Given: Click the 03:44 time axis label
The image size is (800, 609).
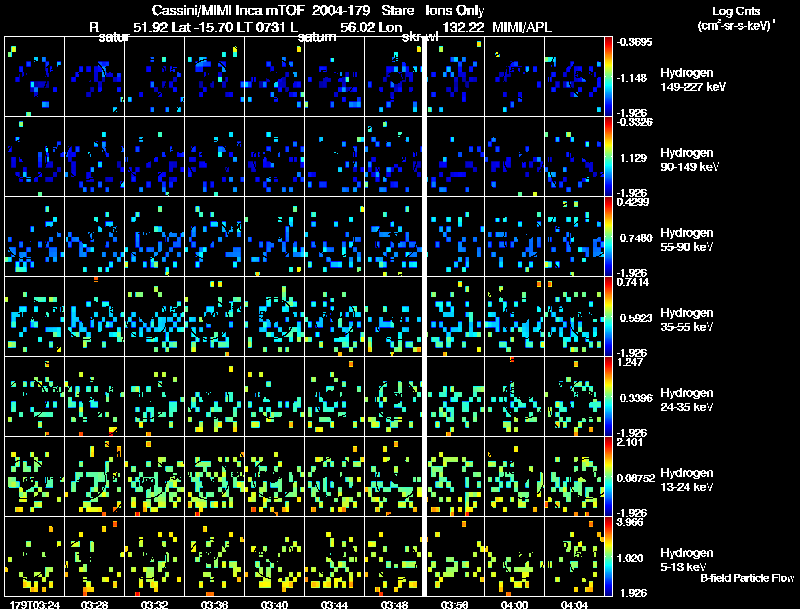Looking at the screenshot, I should click(x=335, y=604).
